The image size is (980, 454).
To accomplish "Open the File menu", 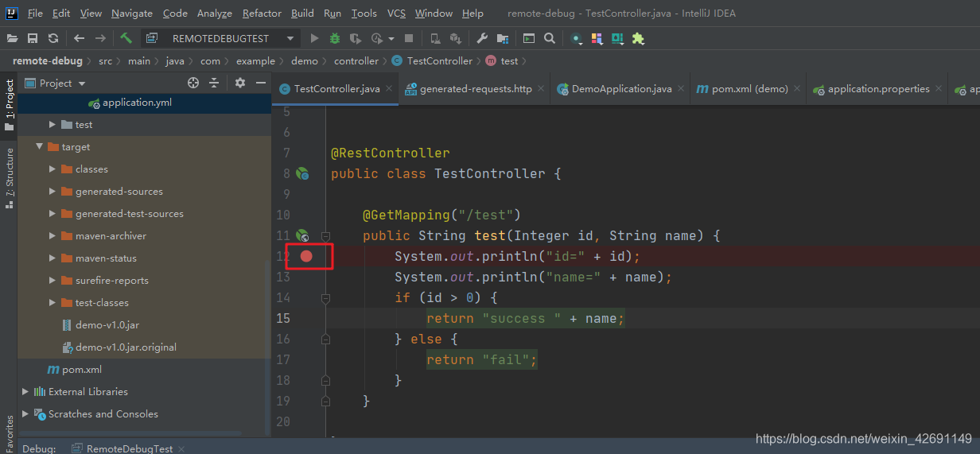I will [35, 14].
